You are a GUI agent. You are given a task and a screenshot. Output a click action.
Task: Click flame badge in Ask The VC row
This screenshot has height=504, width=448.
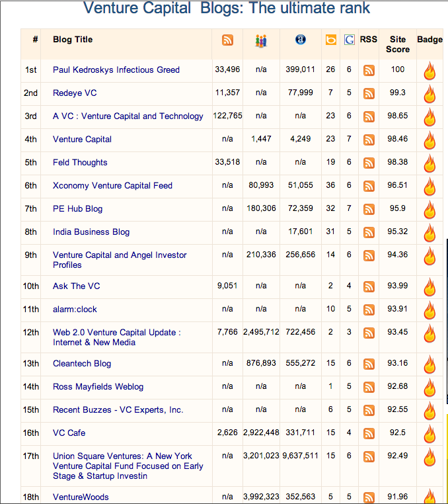click(429, 287)
